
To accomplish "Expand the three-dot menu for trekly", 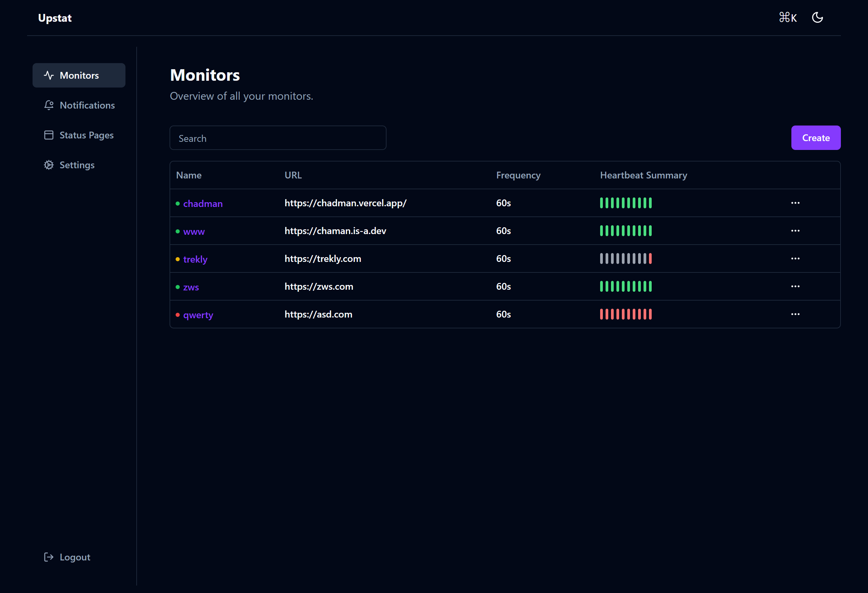I will point(795,259).
